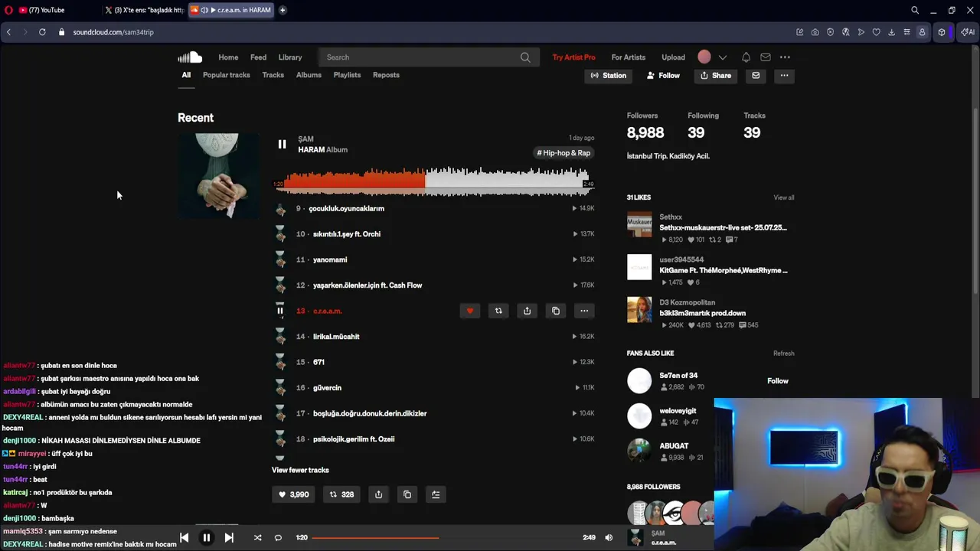This screenshot has width=980, height=551.
Task: Open the browser snapshot camera icon
Action: pyautogui.click(x=815, y=32)
